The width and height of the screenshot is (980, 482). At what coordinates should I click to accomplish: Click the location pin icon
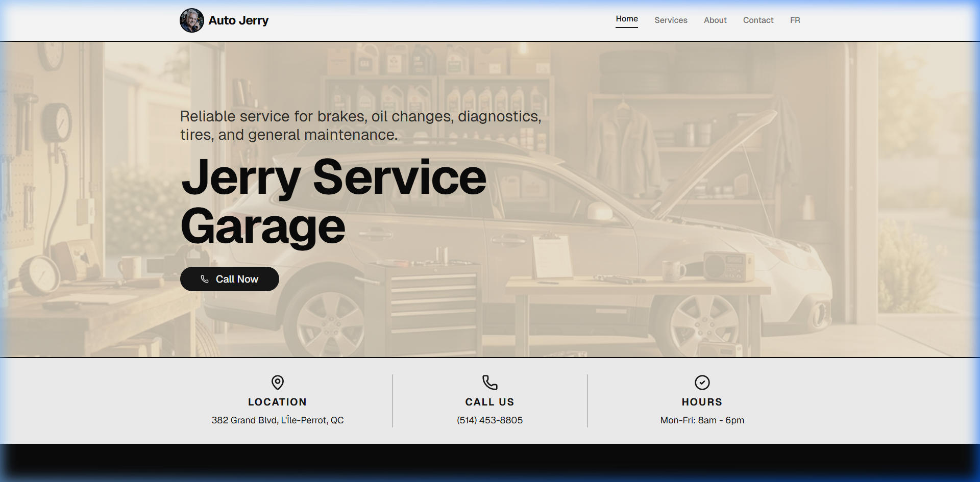(278, 383)
